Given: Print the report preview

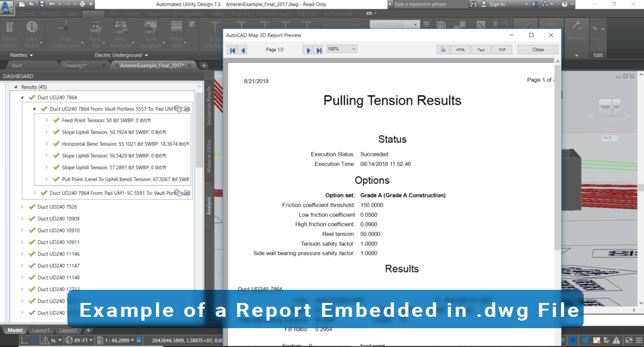Looking at the screenshot, I should pyautogui.click(x=443, y=50).
